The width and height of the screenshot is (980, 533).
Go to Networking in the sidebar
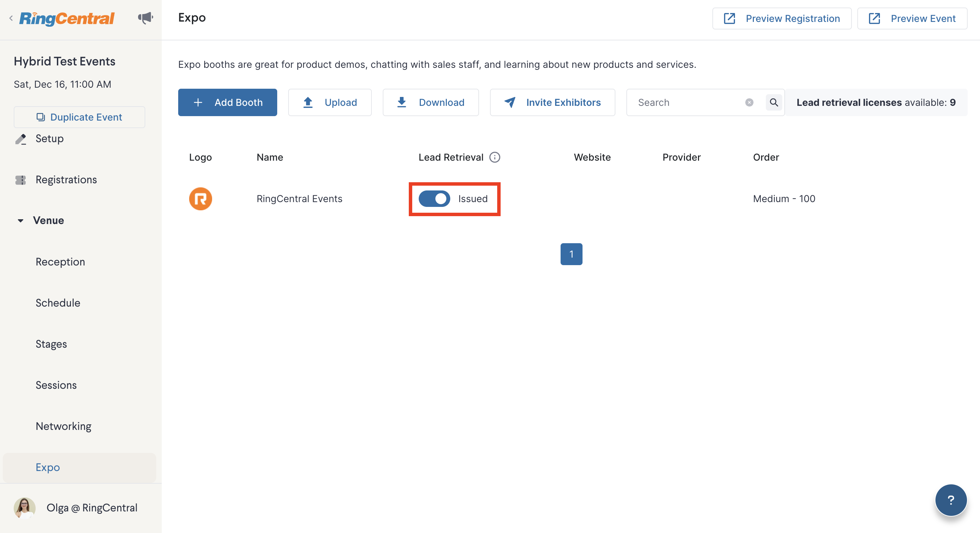click(63, 426)
